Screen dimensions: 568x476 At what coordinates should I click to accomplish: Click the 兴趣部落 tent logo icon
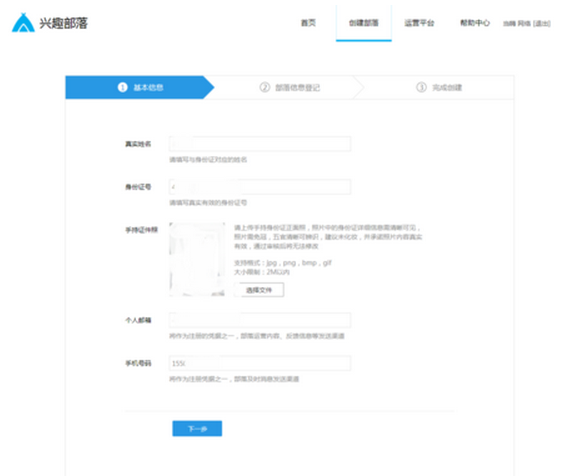coord(23,23)
